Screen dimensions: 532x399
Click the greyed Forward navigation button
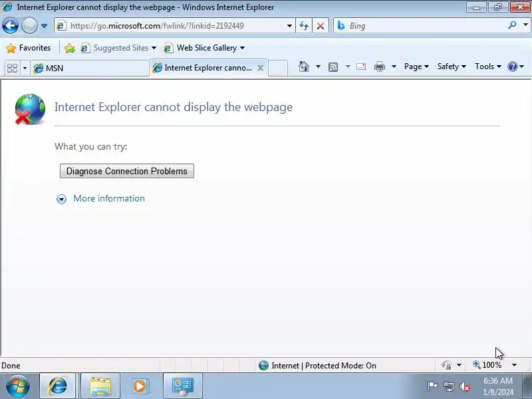tap(29, 26)
